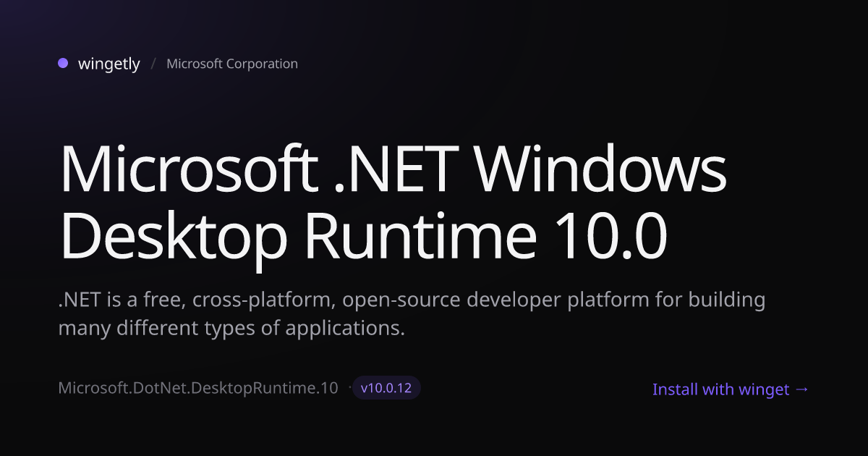Viewport: 868px width, 456px height.
Task: Click the purple wingetly logo dot
Action: point(63,63)
